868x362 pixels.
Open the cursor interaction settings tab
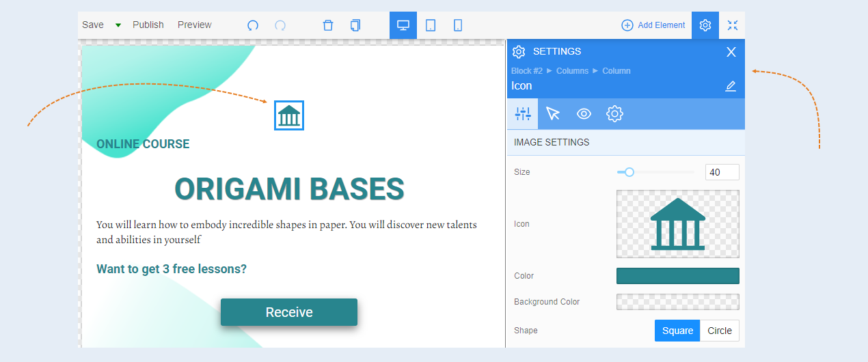pos(553,114)
